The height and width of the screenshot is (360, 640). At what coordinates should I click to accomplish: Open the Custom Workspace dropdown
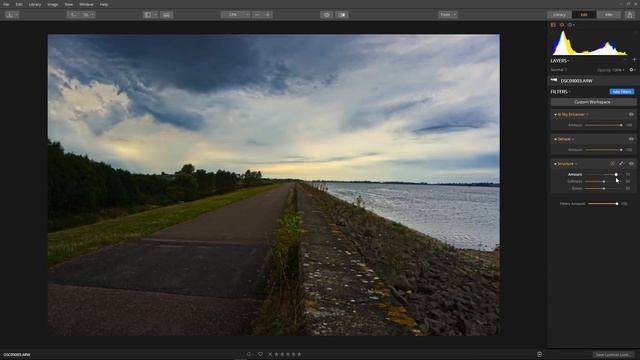593,102
